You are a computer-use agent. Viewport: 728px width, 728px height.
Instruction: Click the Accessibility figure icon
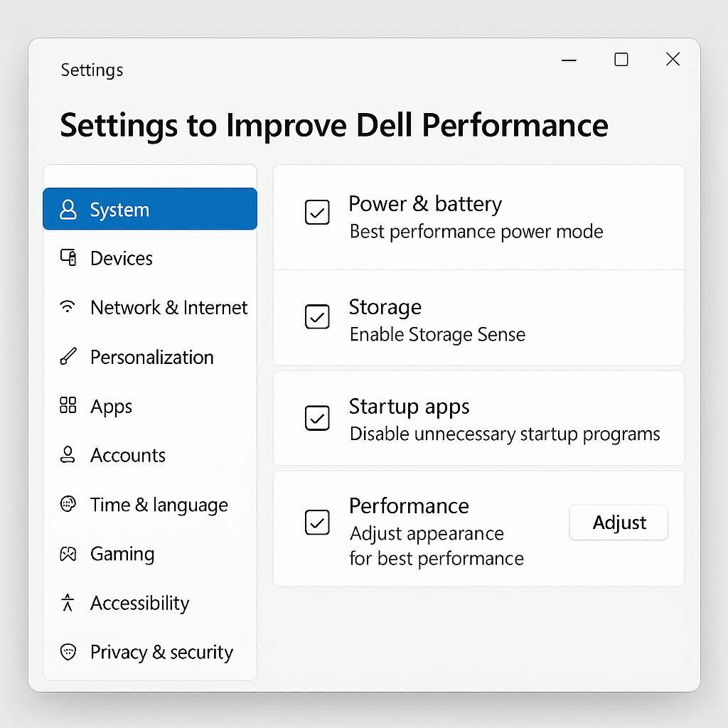[x=68, y=603]
